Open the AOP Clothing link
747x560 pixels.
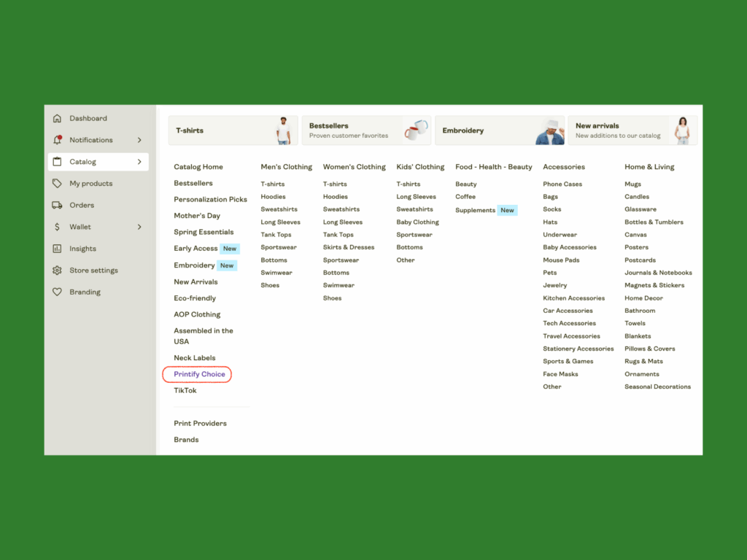197,314
